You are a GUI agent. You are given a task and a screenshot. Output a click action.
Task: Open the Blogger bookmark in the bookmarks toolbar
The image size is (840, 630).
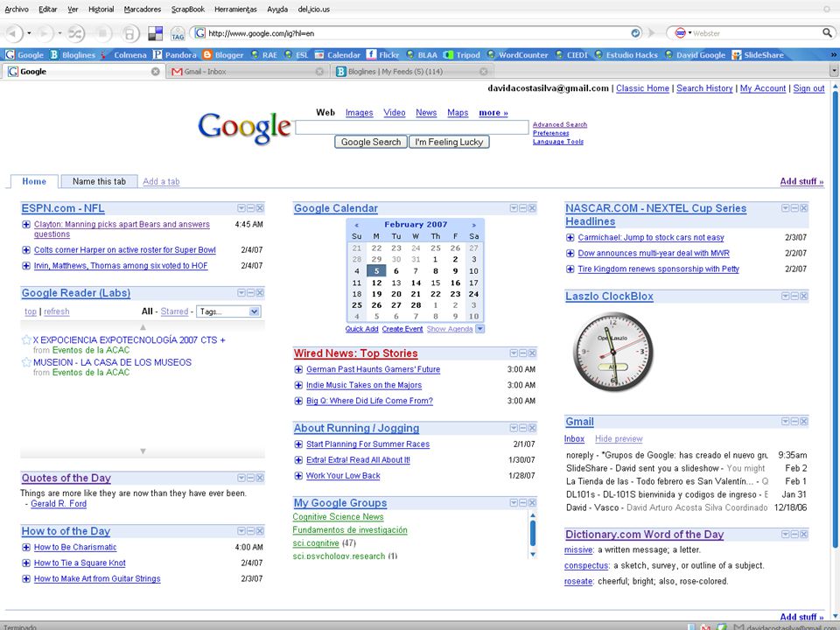point(223,54)
